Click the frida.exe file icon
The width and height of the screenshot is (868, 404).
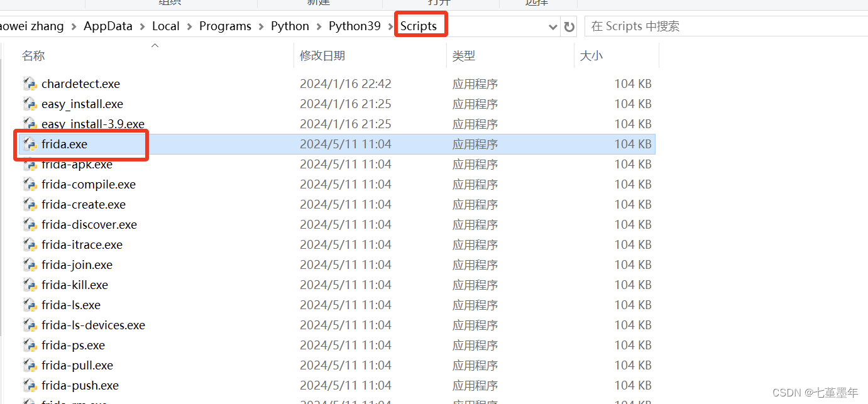pyautogui.click(x=30, y=144)
